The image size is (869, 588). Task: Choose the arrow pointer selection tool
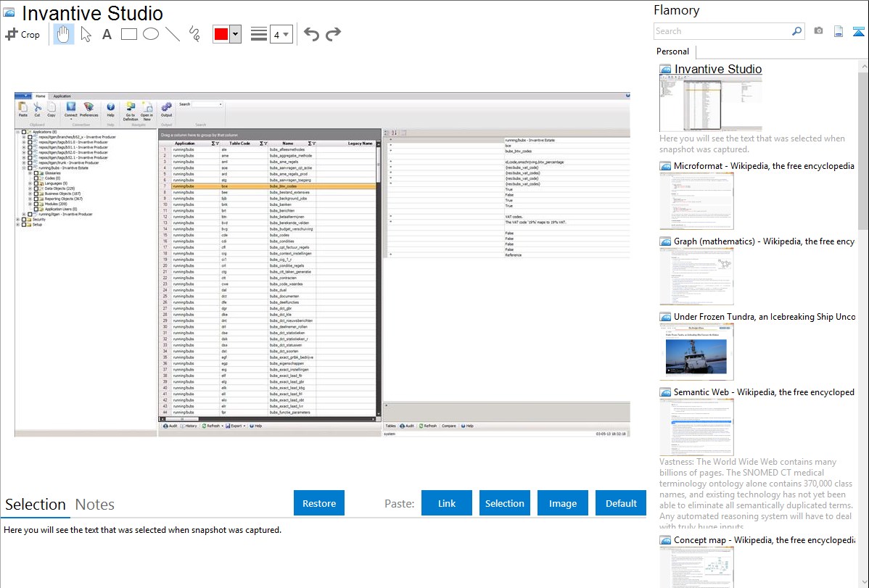pyautogui.click(x=86, y=34)
